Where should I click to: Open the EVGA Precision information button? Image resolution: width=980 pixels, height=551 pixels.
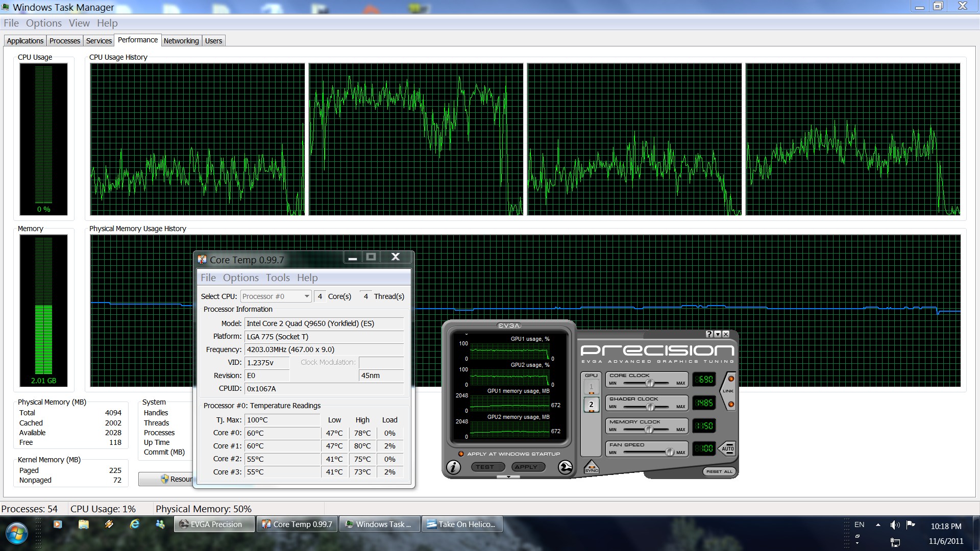click(453, 467)
